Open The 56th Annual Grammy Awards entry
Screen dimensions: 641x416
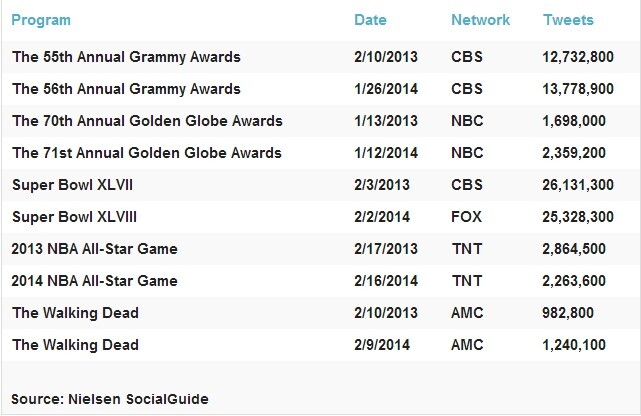pos(126,89)
